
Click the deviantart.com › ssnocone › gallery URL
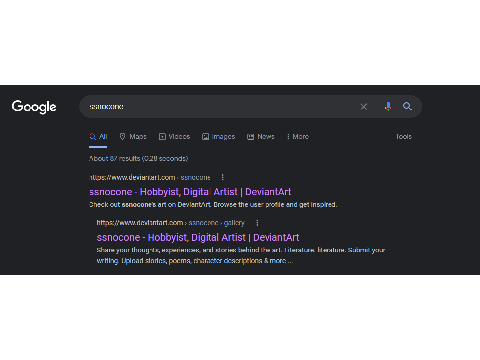coord(170,223)
